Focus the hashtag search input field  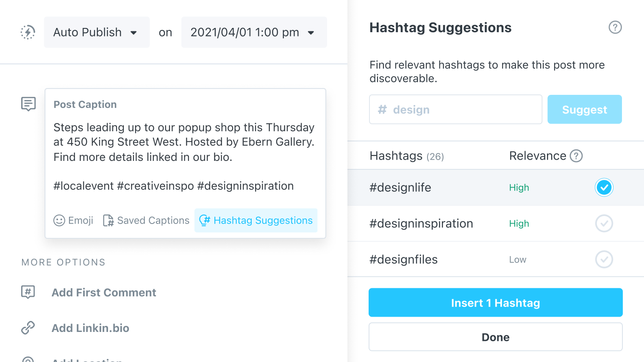coord(455,110)
